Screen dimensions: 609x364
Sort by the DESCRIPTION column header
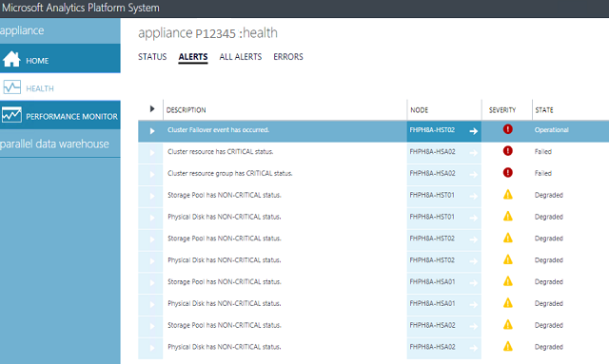click(x=187, y=110)
